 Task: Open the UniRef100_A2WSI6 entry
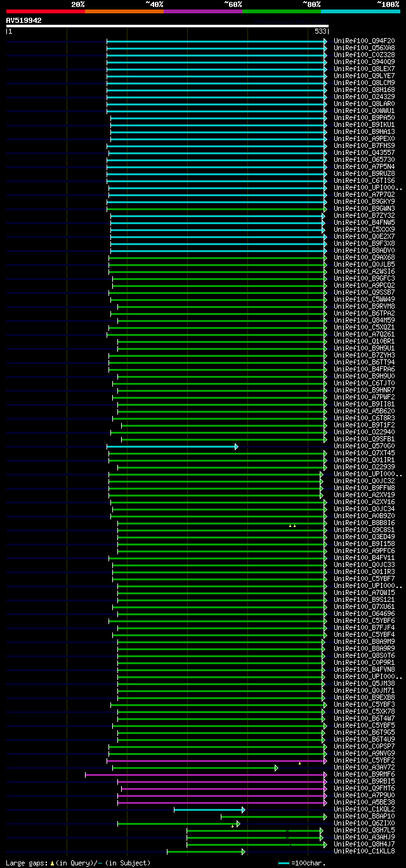364,271
